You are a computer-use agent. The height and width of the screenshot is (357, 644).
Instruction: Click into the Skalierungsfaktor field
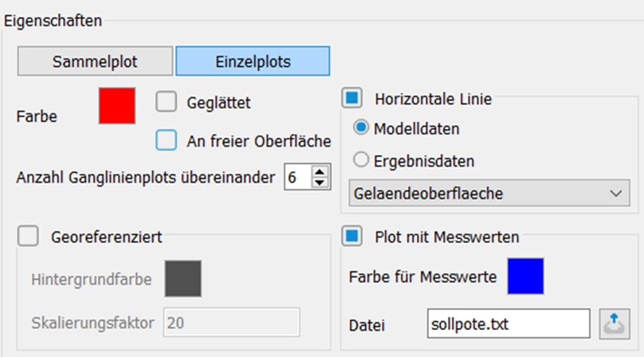tap(232, 323)
